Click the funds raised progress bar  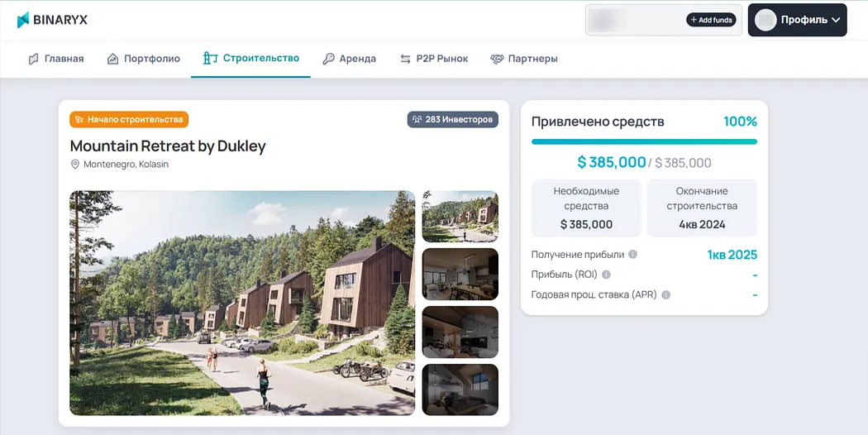[644, 142]
